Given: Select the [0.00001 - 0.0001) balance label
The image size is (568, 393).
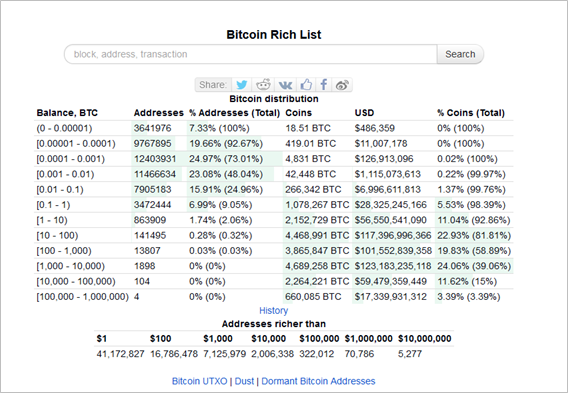Looking at the screenshot, I should click(76, 143).
